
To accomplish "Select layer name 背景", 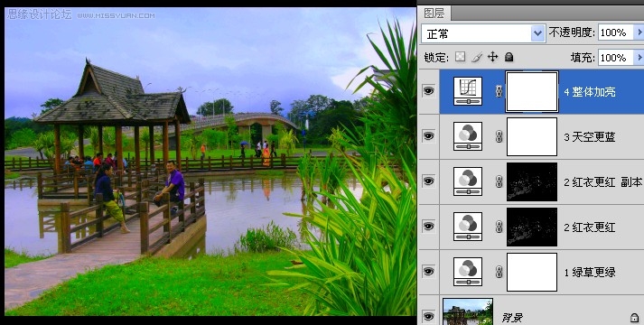I will (x=511, y=317).
